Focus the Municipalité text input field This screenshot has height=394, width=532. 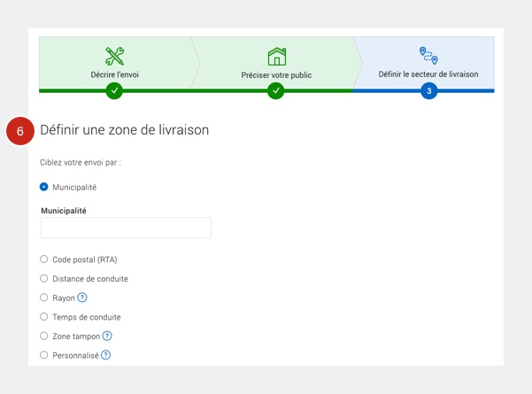point(127,228)
